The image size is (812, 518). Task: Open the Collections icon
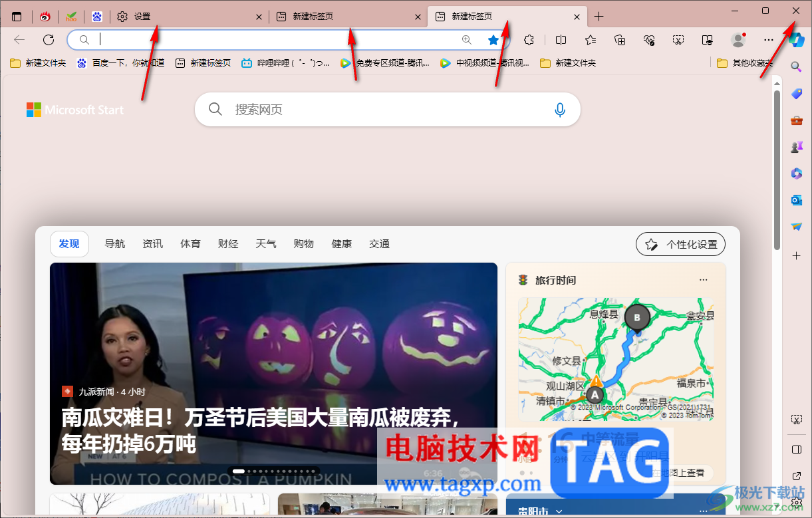tap(620, 40)
